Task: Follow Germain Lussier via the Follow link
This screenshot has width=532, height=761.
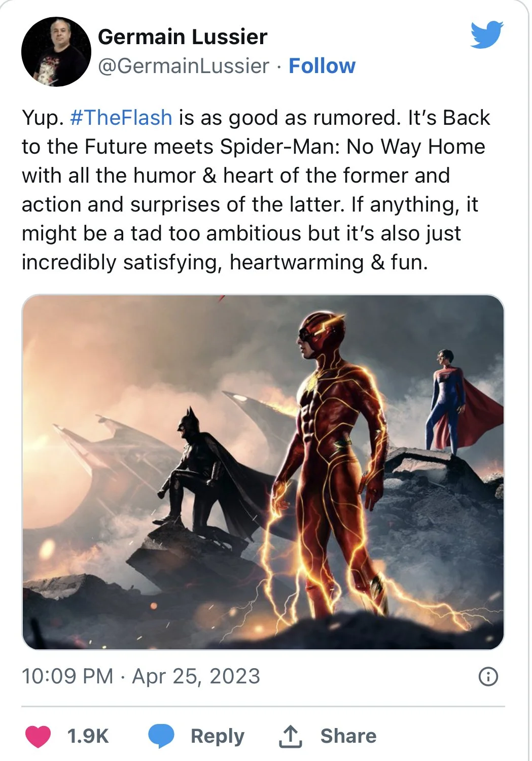Action: tap(322, 66)
